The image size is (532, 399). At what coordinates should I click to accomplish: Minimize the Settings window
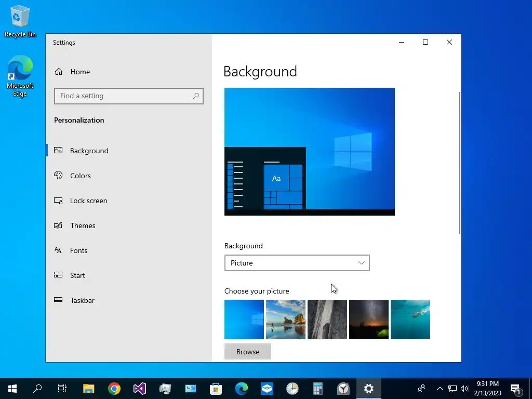[402, 42]
